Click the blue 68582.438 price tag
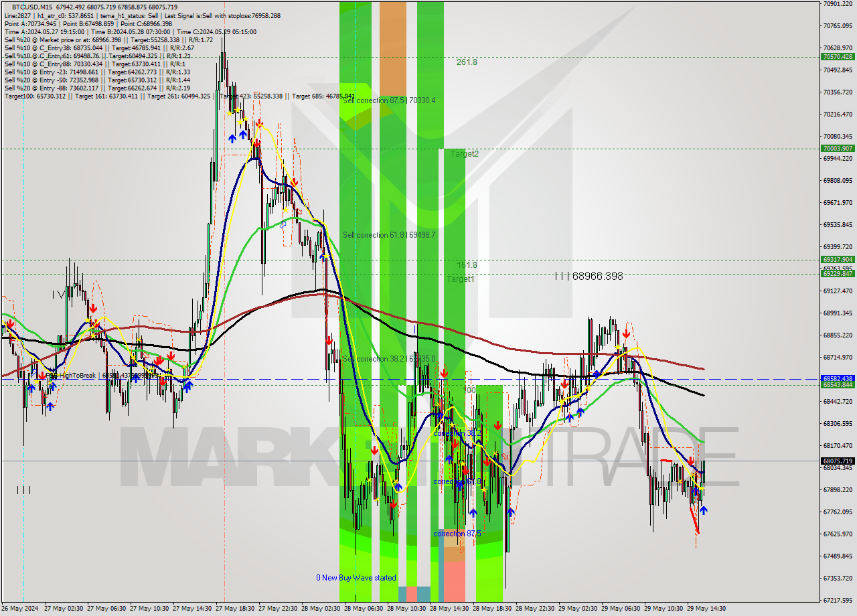857x616 pixels. coord(837,378)
